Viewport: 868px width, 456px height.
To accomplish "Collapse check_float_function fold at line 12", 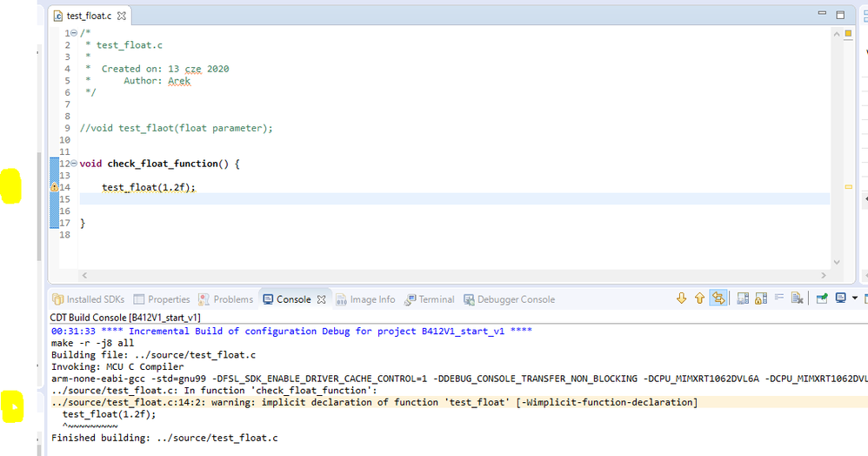I will click(74, 164).
